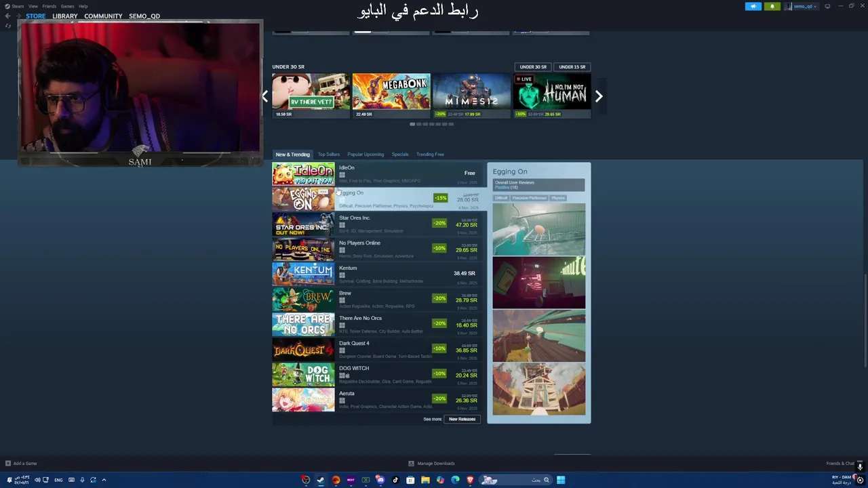
Task: Open There Are No Orcs row
Action: tap(379, 324)
